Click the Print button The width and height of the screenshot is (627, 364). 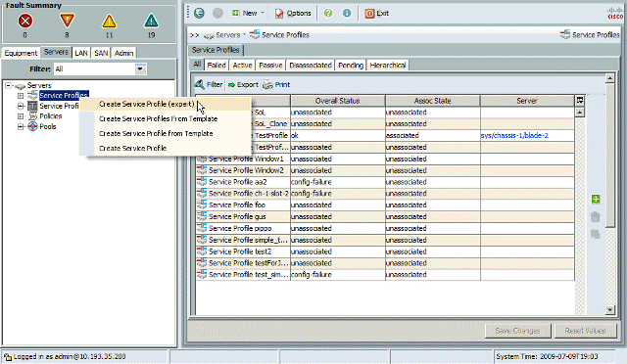tap(276, 85)
